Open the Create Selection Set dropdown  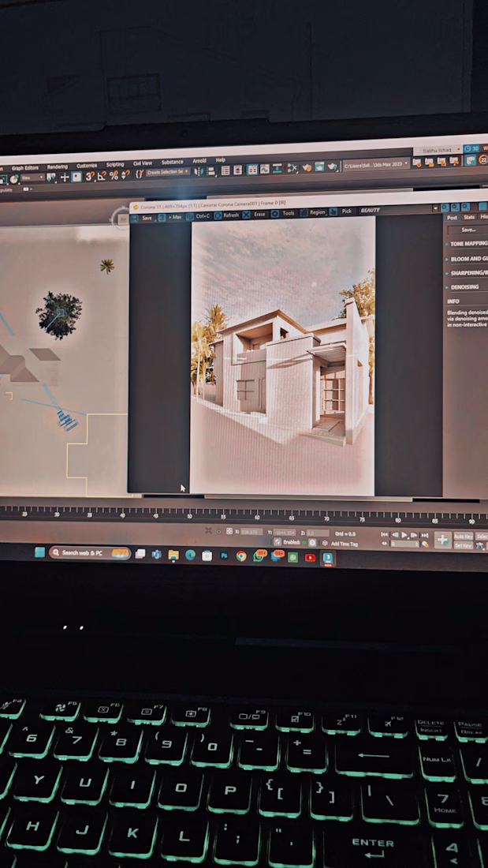(x=168, y=172)
